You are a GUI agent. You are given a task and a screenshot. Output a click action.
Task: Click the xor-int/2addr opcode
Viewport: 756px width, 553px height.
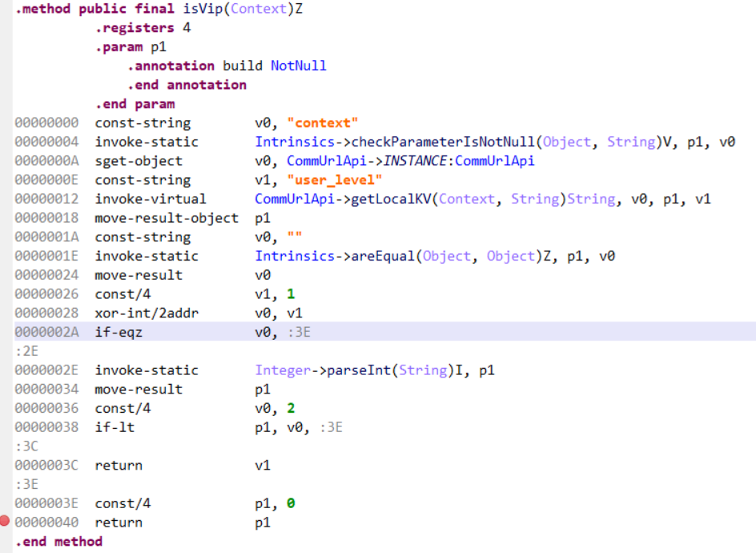[147, 313]
